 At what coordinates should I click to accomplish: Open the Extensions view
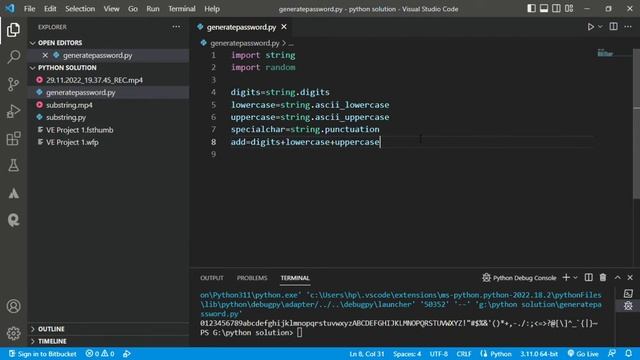pyautogui.click(x=13, y=138)
